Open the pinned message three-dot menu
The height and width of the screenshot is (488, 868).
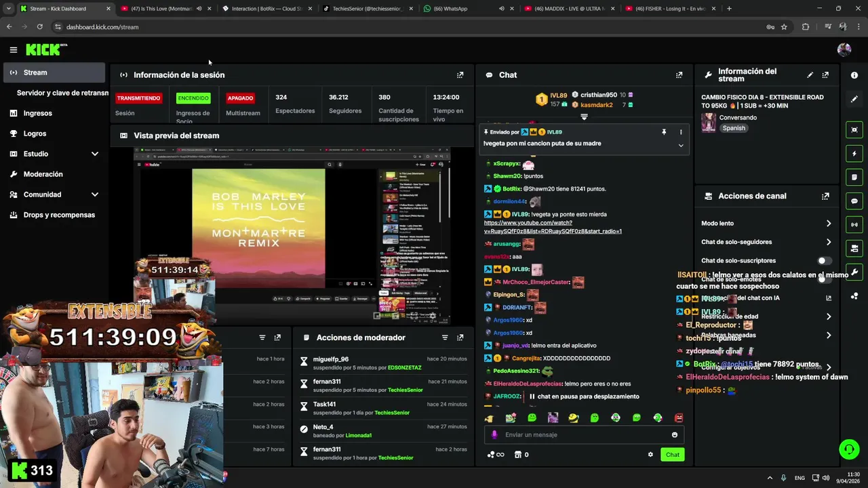pyautogui.click(x=681, y=132)
